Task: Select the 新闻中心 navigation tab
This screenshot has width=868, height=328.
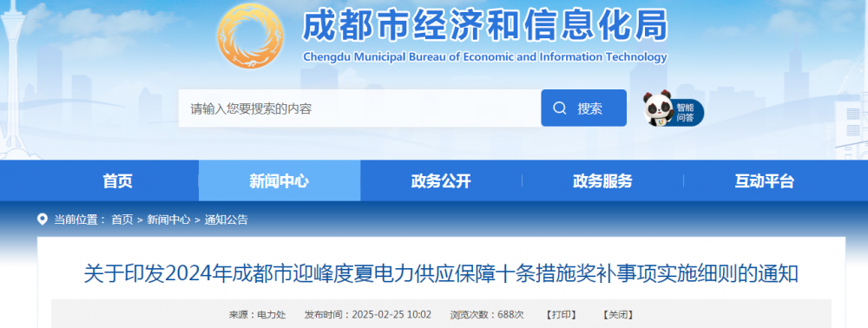Action: (x=279, y=180)
